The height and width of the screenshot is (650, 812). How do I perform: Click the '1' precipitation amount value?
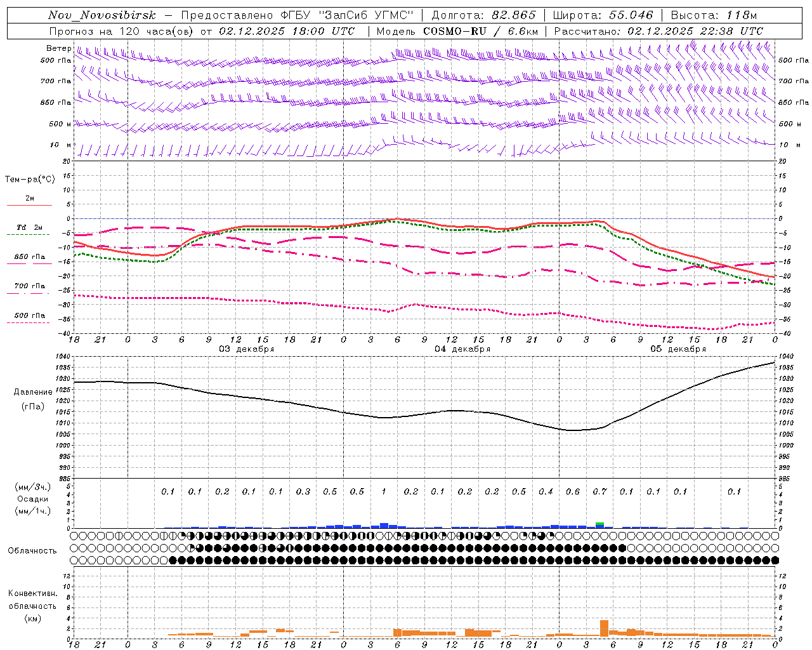384,491
